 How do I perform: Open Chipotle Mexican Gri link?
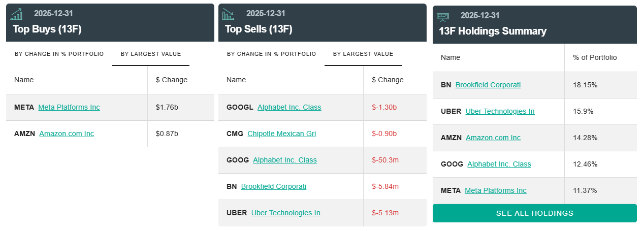[282, 134]
